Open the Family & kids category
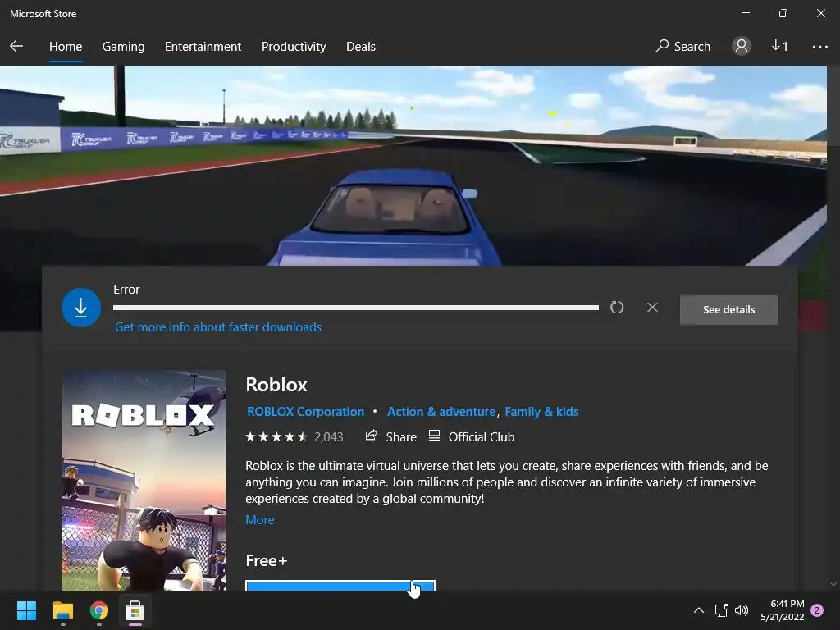840x630 pixels. point(541,412)
